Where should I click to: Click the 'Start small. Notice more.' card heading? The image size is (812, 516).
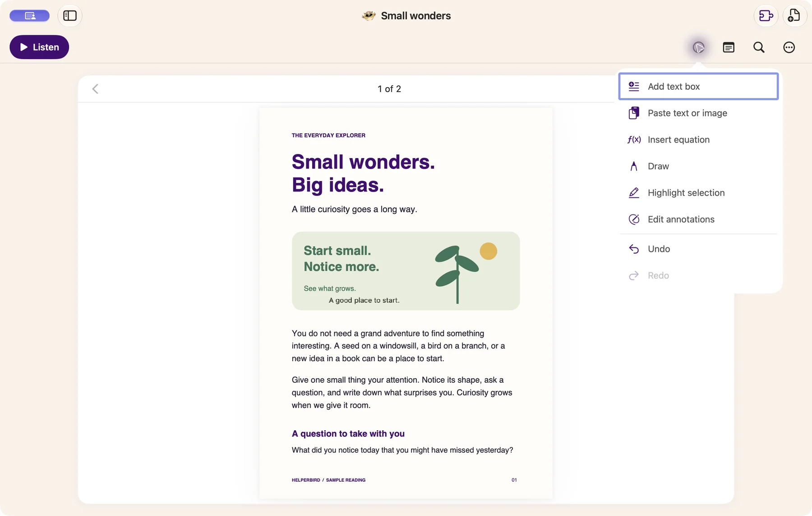tap(341, 259)
